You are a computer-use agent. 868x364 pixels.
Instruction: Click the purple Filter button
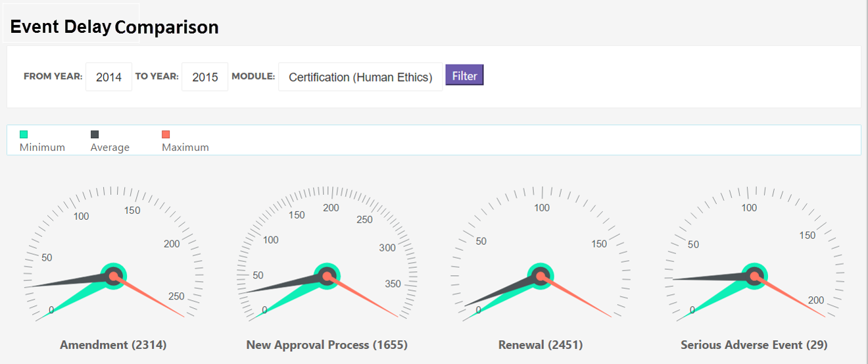tap(464, 75)
